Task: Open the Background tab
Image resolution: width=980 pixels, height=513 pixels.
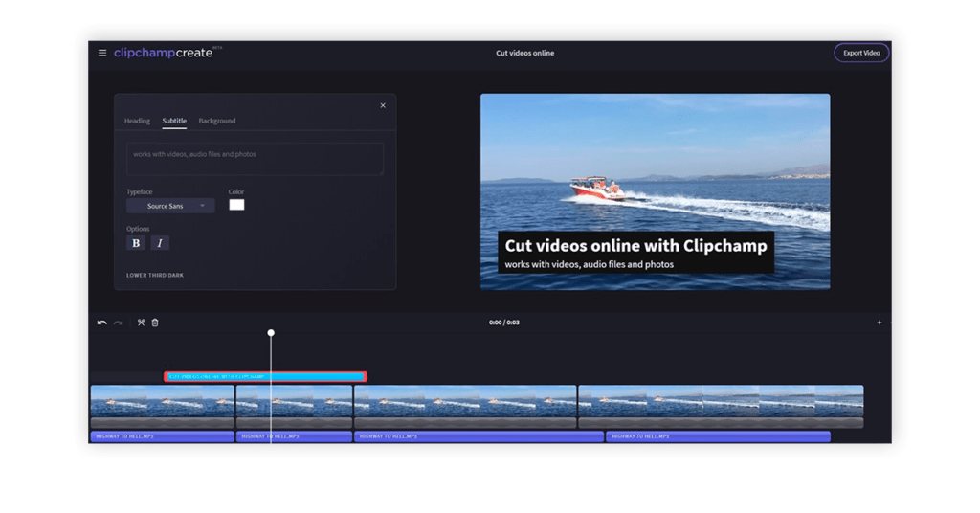Action: (217, 121)
